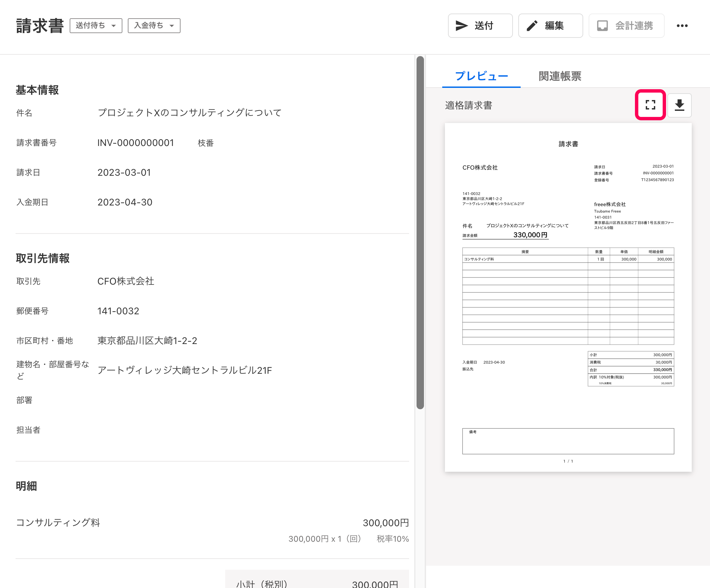Click the 会計連携 inbox icon
710x588 pixels.
(602, 26)
